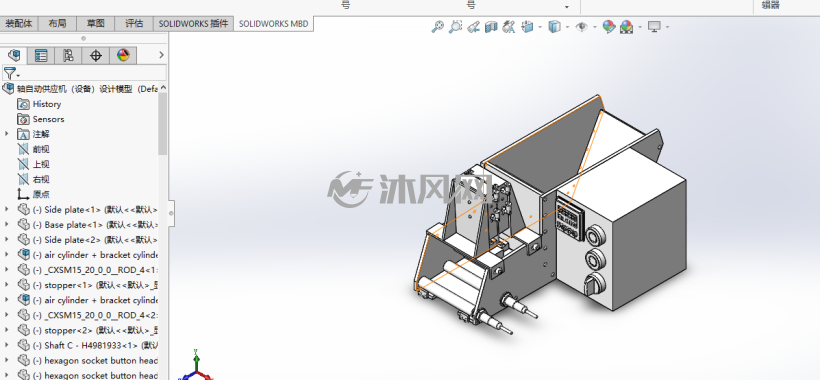Open the SOLIDWORKS MBD tab
This screenshot has width=820, height=380.
click(274, 24)
